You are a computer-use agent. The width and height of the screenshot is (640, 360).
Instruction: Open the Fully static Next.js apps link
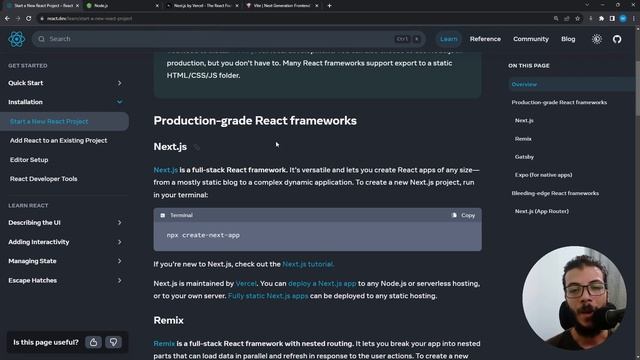(268, 296)
